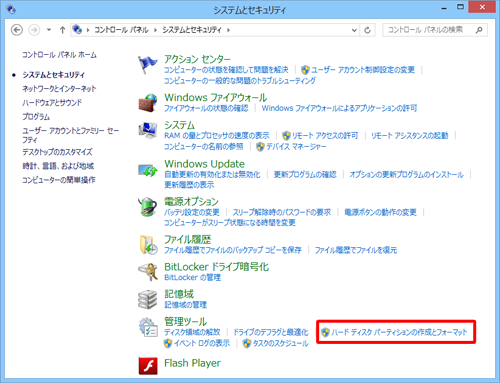Open BitLocker の管理 link
Image resolution: width=500 pixels, height=383 pixels.
click(x=192, y=277)
